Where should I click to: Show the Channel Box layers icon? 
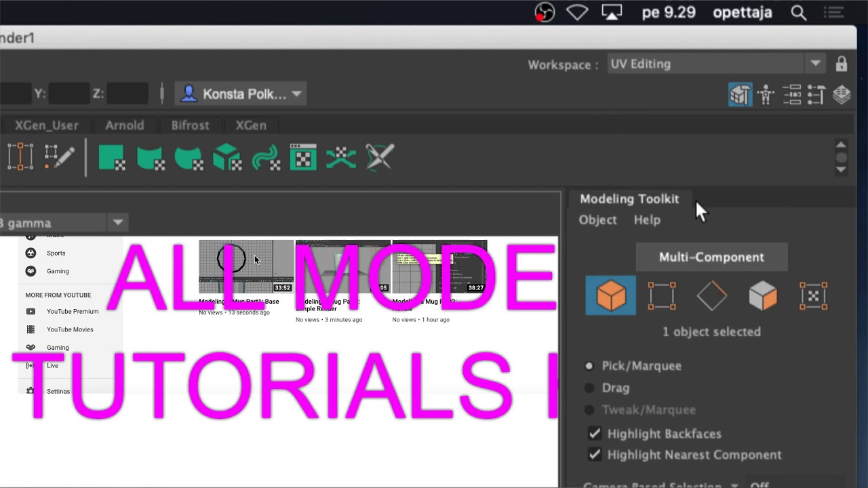842,94
